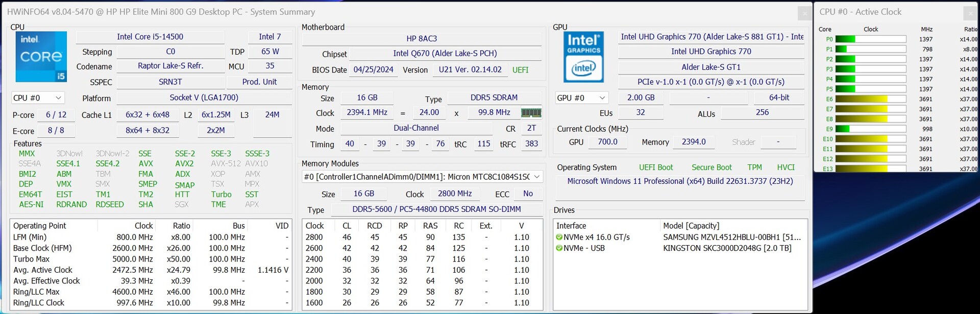Click the 'HVCI' indicator
This screenshot has height=314, width=980.
[786, 167]
